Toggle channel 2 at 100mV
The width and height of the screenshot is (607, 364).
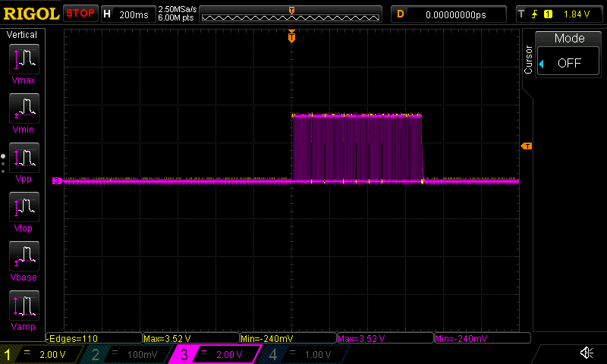pyautogui.click(x=129, y=354)
